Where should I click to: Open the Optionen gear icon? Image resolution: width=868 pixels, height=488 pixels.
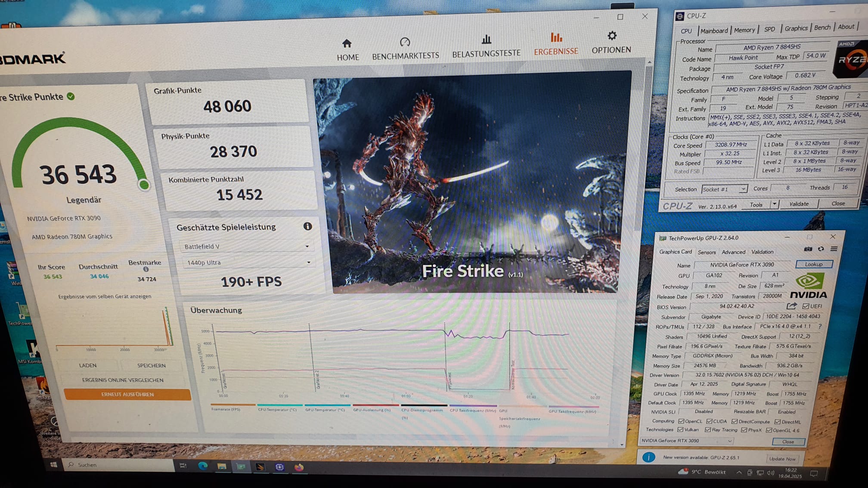(612, 36)
